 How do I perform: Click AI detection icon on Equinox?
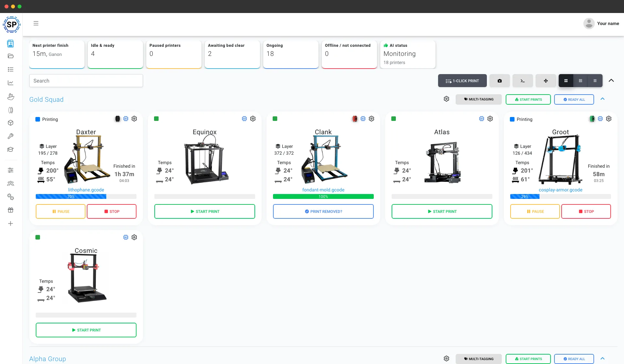point(244,119)
